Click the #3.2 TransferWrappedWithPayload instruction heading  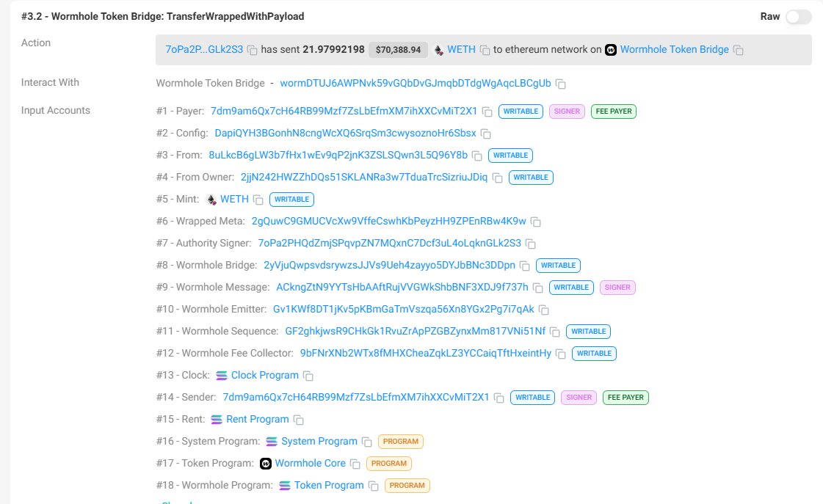pos(163,16)
